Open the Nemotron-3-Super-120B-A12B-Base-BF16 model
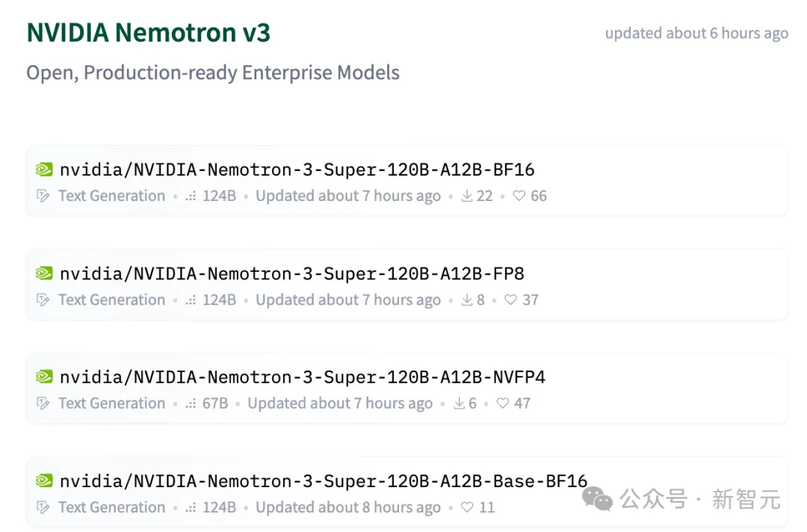 pos(323,481)
